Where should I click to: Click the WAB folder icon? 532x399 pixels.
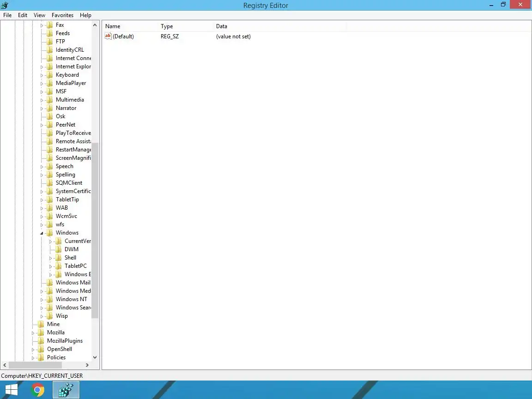point(50,208)
